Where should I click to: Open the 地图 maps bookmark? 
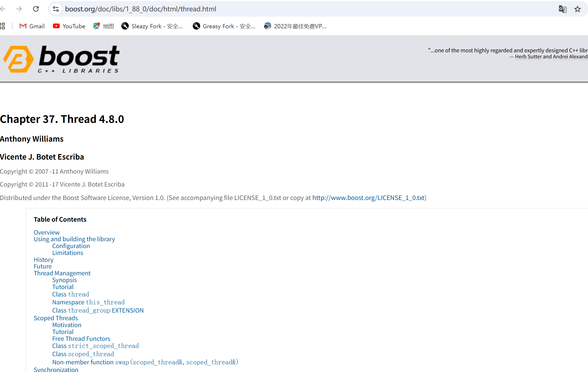pyautogui.click(x=104, y=26)
